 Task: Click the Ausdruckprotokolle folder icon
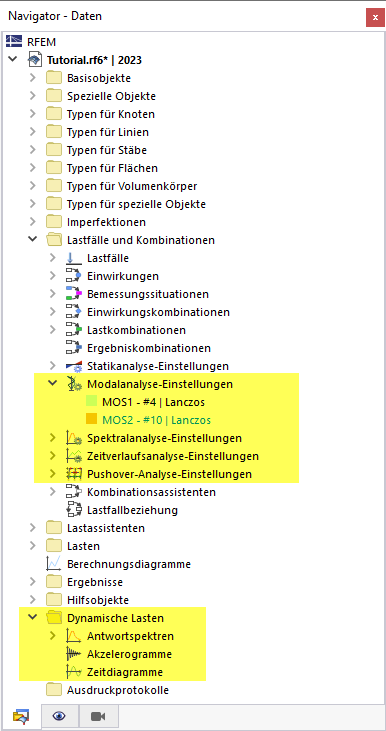54,690
